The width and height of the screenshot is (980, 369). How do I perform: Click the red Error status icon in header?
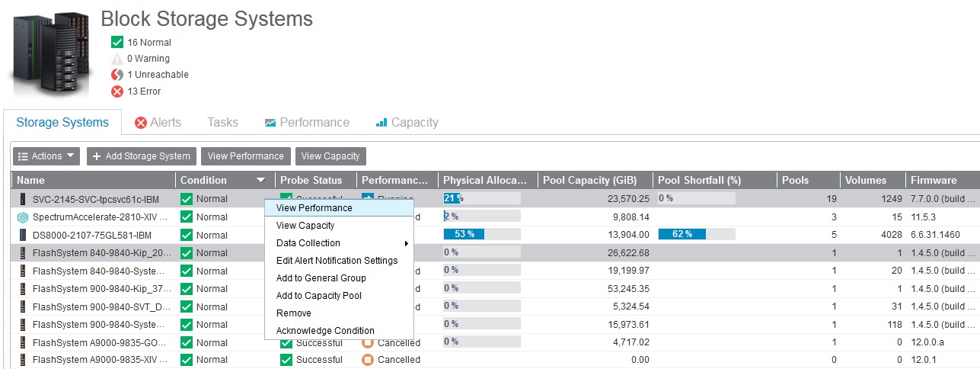117,91
